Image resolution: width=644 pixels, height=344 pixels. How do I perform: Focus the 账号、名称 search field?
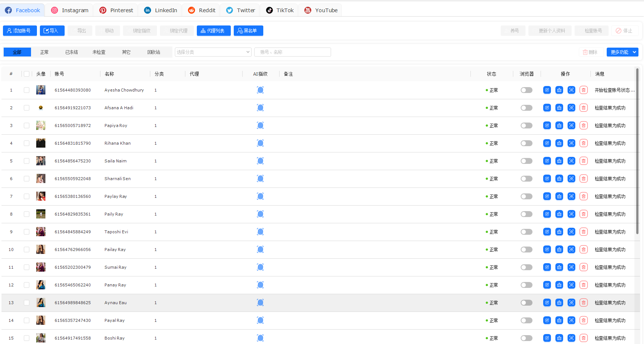coord(292,52)
